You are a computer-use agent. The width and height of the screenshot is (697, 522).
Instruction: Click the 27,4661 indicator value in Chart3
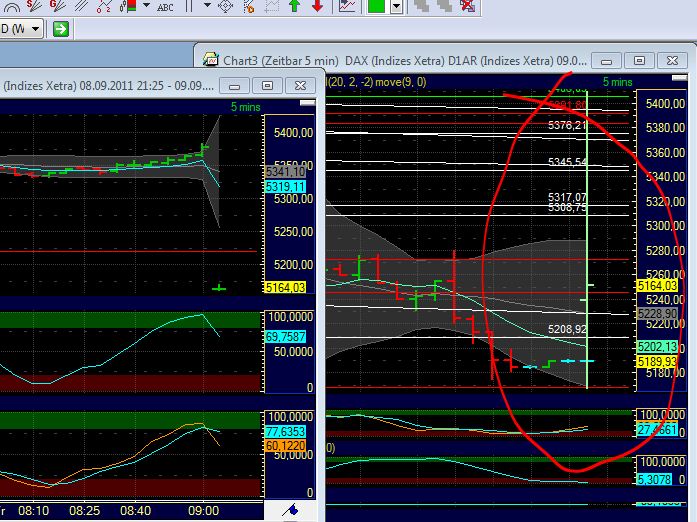pos(657,430)
